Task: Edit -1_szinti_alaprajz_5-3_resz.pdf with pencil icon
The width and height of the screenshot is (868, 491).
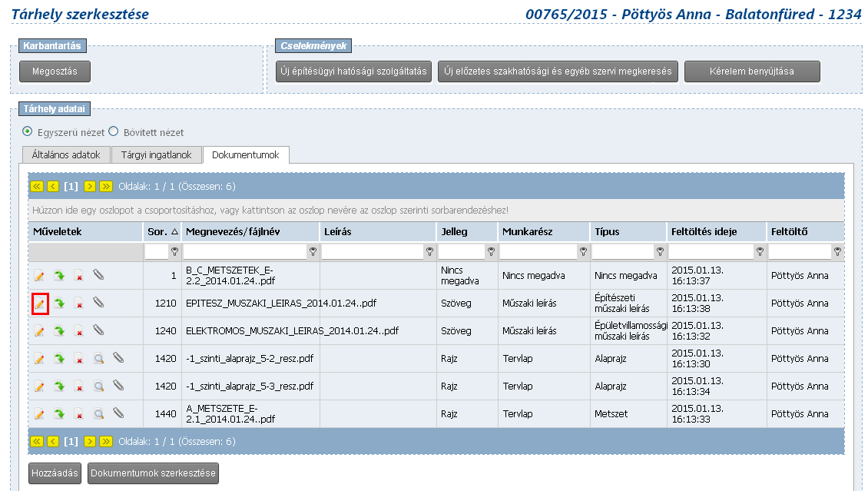Action: 39,386
